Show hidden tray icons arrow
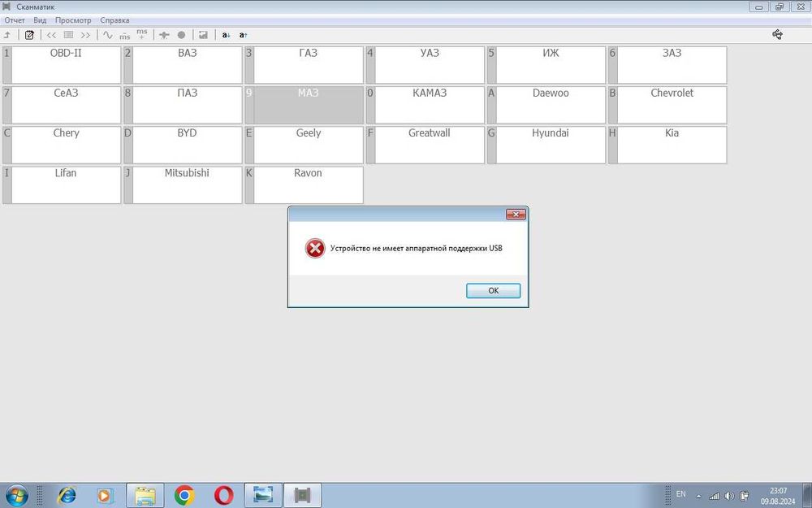This screenshot has width=812, height=508. (x=698, y=497)
